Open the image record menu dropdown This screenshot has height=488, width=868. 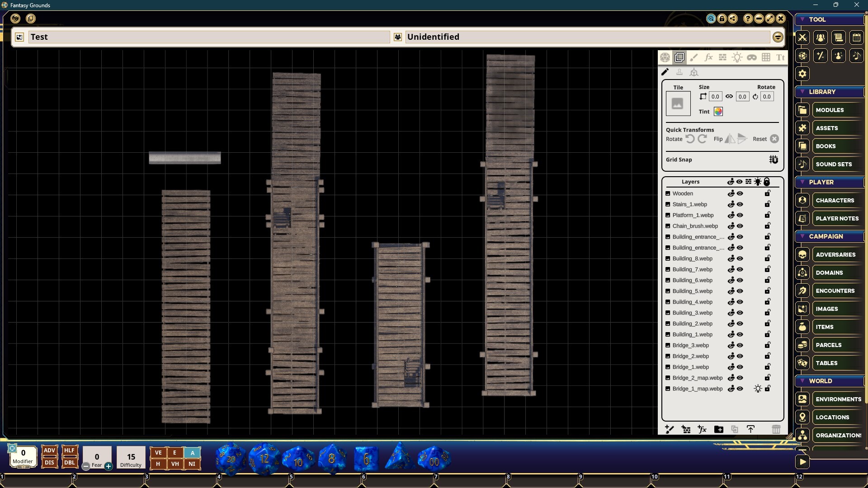coord(778,37)
